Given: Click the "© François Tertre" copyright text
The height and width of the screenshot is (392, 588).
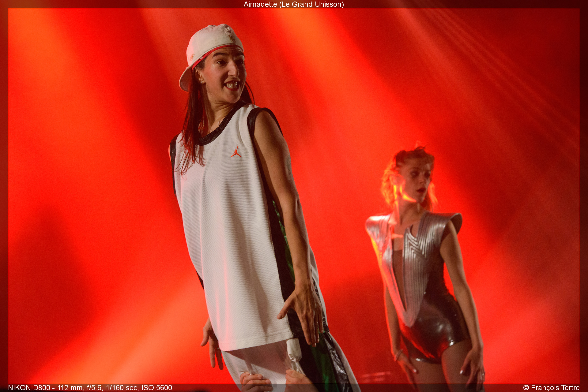Looking at the screenshot, I should pyautogui.click(x=551, y=388).
